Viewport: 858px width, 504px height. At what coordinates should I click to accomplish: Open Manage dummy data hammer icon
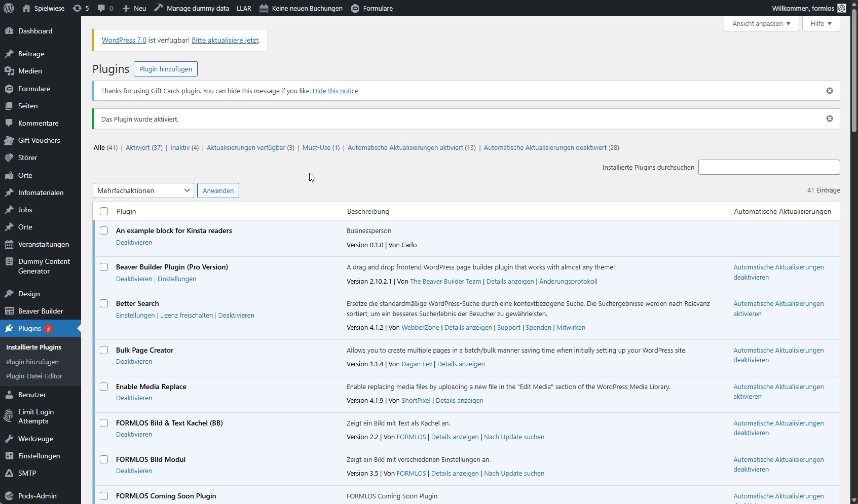pos(158,8)
